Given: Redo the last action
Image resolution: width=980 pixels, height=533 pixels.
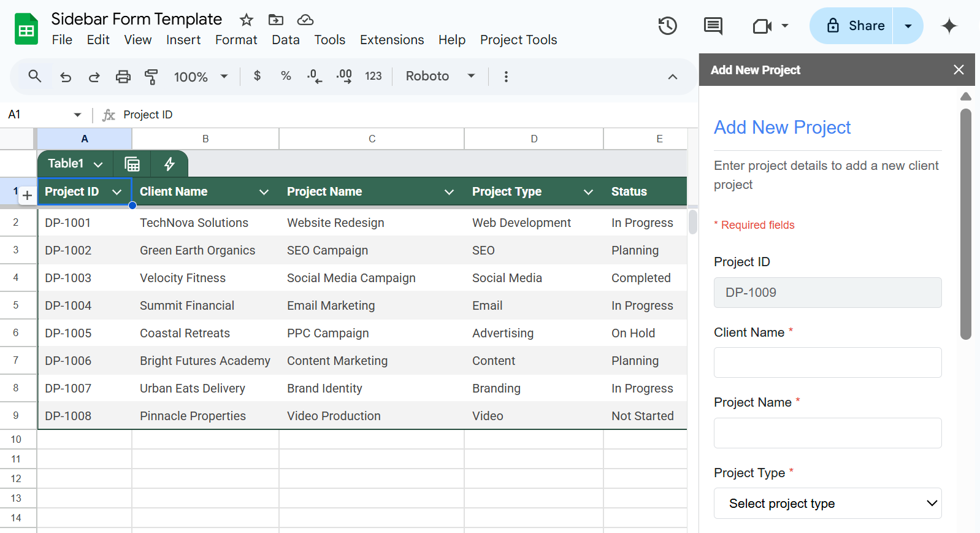Looking at the screenshot, I should click(94, 77).
